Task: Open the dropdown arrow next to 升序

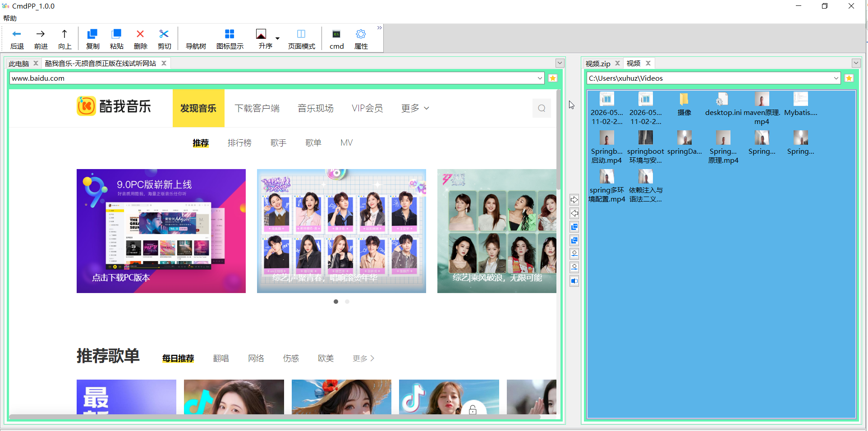Action: click(277, 39)
